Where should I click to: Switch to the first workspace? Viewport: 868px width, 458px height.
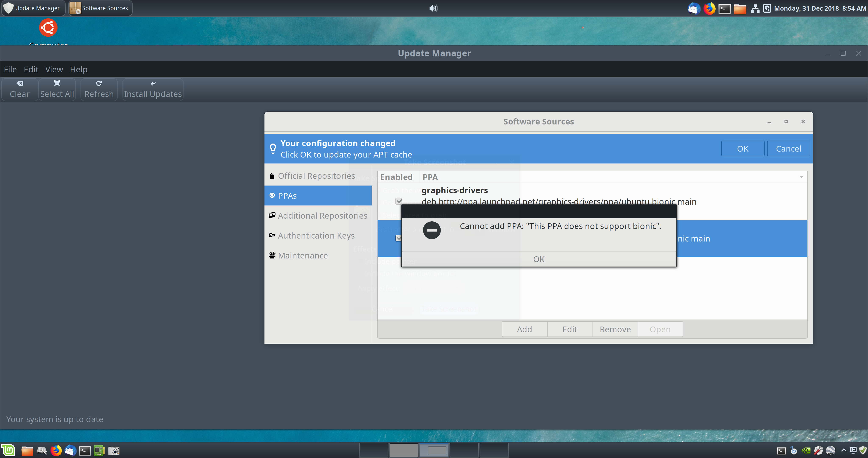click(x=374, y=450)
